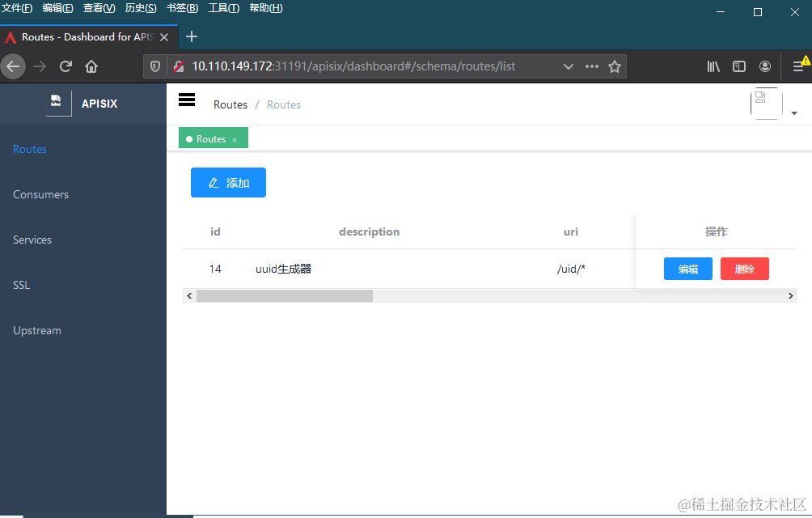The height and width of the screenshot is (518, 812).
Task: Click the id cell 14
Action: (x=215, y=269)
